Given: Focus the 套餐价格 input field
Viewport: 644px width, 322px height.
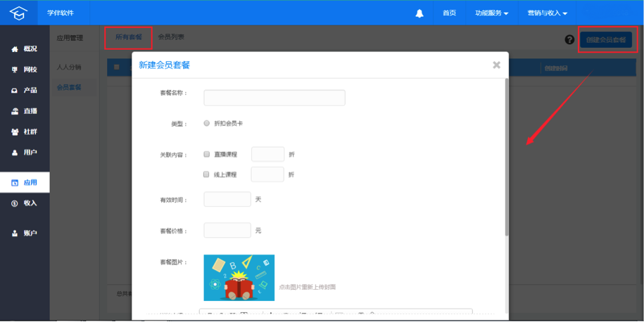Looking at the screenshot, I should [x=227, y=231].
